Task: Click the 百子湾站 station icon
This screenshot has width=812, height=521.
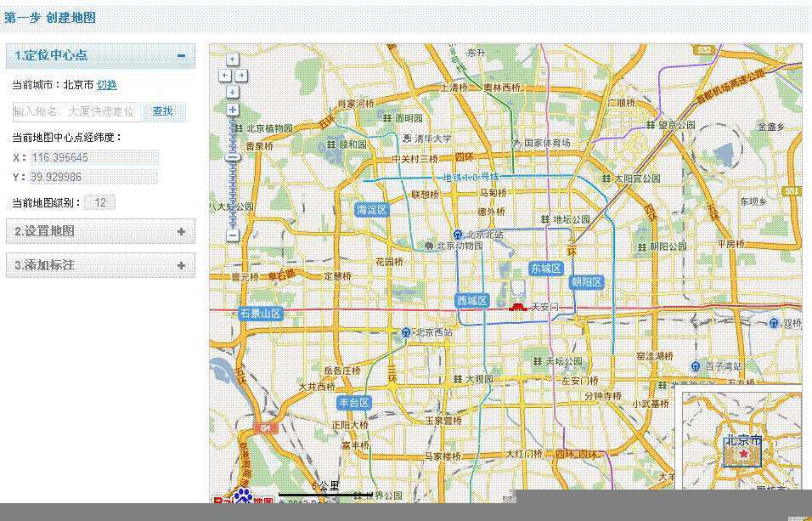Action: tap(696, 366)
